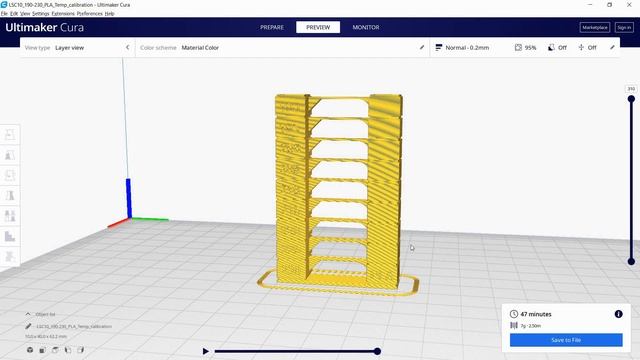
Task: Open print settings with the rightmost pencil icon
Action: coord(612,47)
